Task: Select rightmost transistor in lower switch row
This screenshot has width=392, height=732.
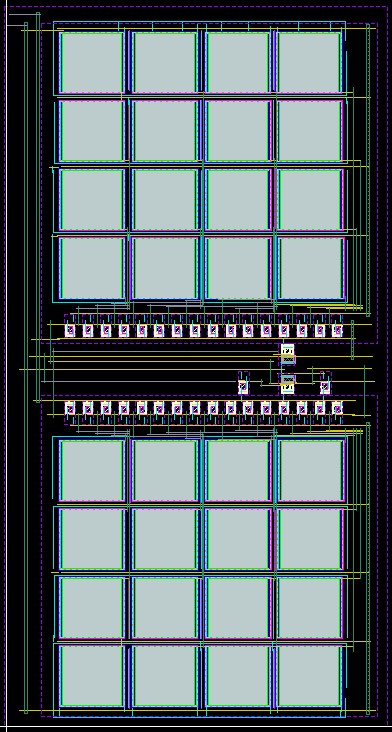Action: click(x=337, y=408)
